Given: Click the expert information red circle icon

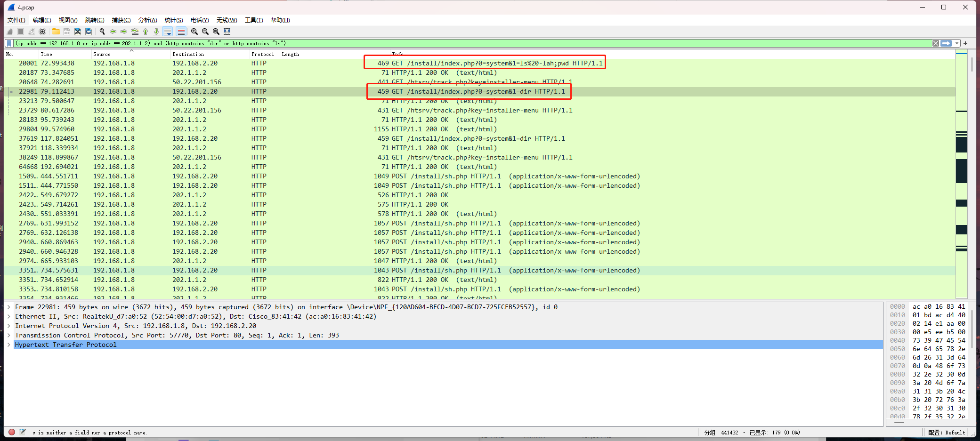Looking at the screenshot, I should pos(12,432).
